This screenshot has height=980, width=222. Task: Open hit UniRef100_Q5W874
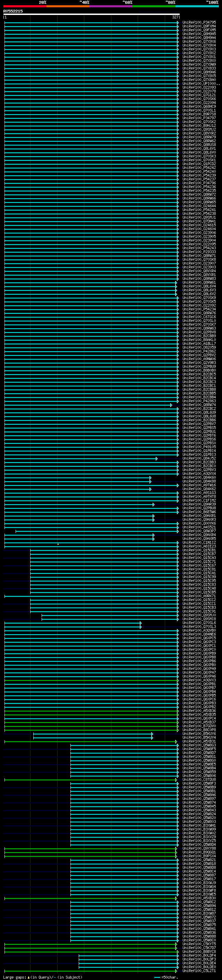pos(199,802)
